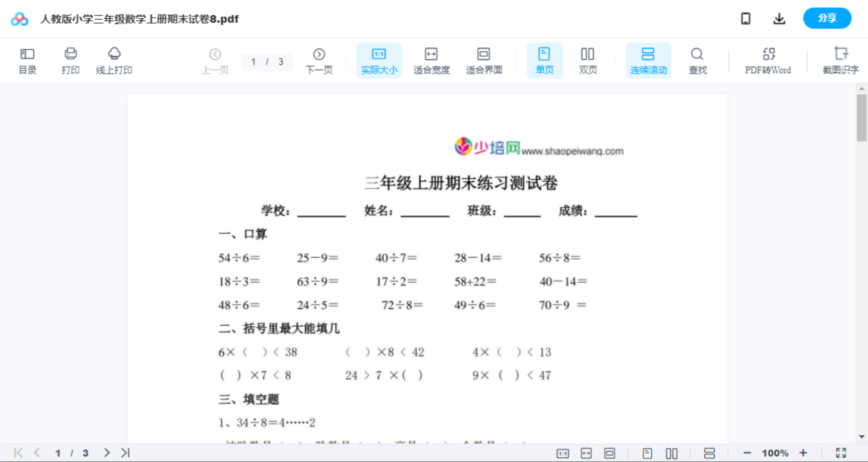
Task: Click the 分享 share button
Action: coord(827,18)
